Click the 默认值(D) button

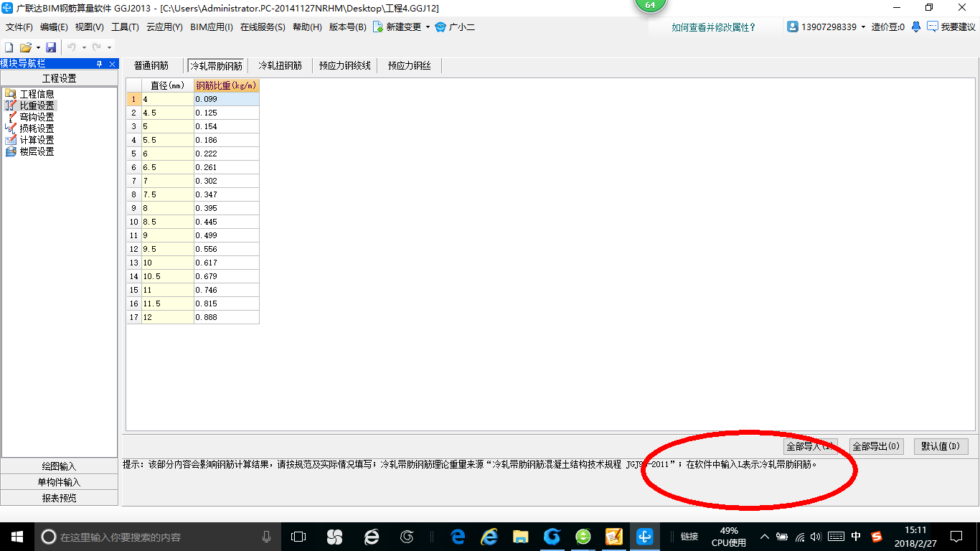[941, 446]
